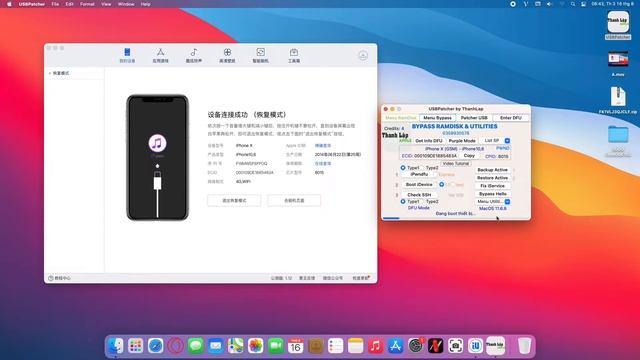Open USBPatcher icon on the desktop

pos(618,25)
